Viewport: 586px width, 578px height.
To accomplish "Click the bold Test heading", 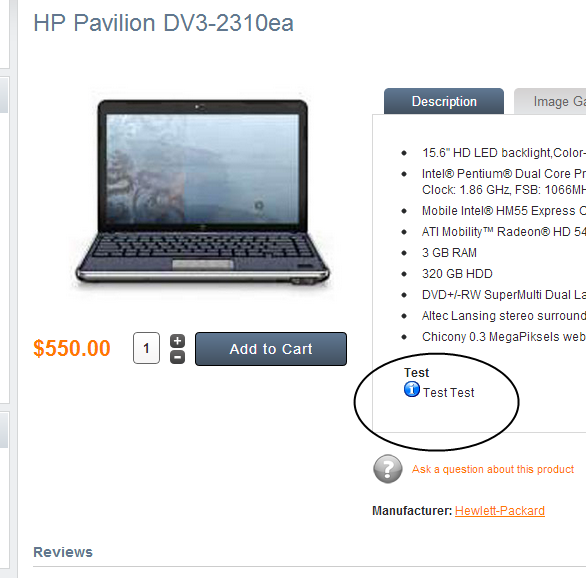I will (416, 373).
